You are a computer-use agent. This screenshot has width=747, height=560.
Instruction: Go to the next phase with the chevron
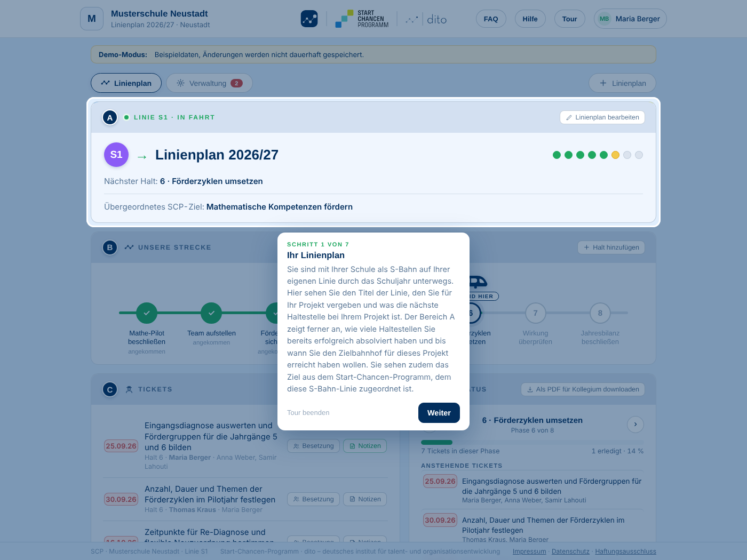click(x=635, y=425)
